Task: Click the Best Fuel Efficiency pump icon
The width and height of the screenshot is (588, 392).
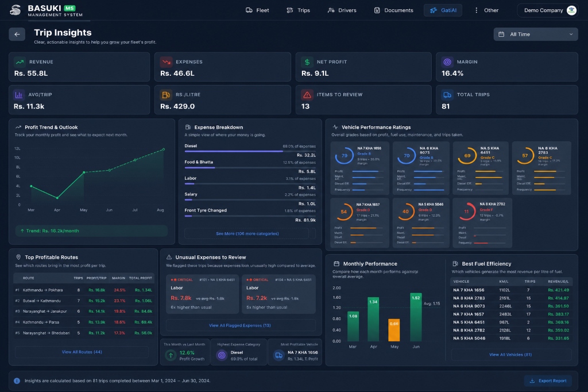Action: tap(455, 264)
